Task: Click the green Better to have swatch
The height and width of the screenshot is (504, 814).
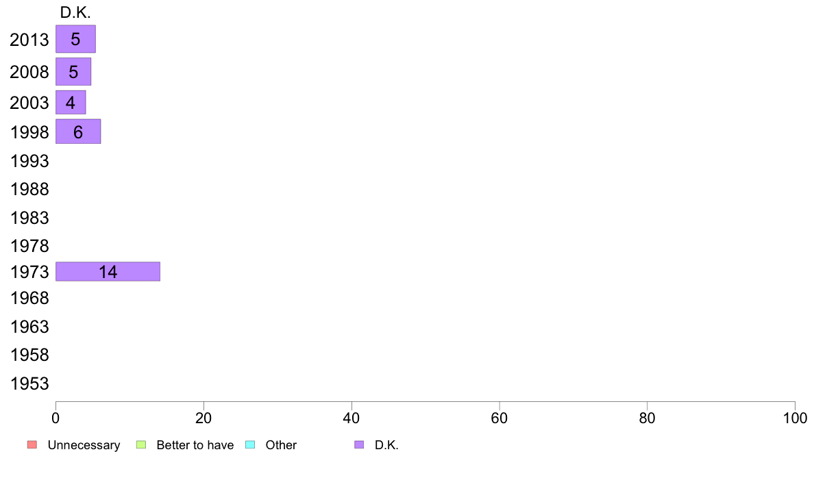Action: 141,445
